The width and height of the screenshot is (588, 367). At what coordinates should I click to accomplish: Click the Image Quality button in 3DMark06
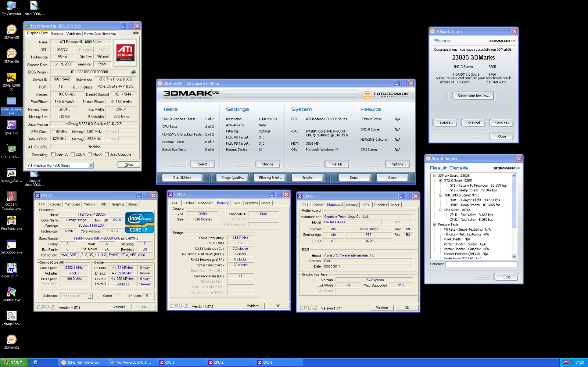pos(233,178)
